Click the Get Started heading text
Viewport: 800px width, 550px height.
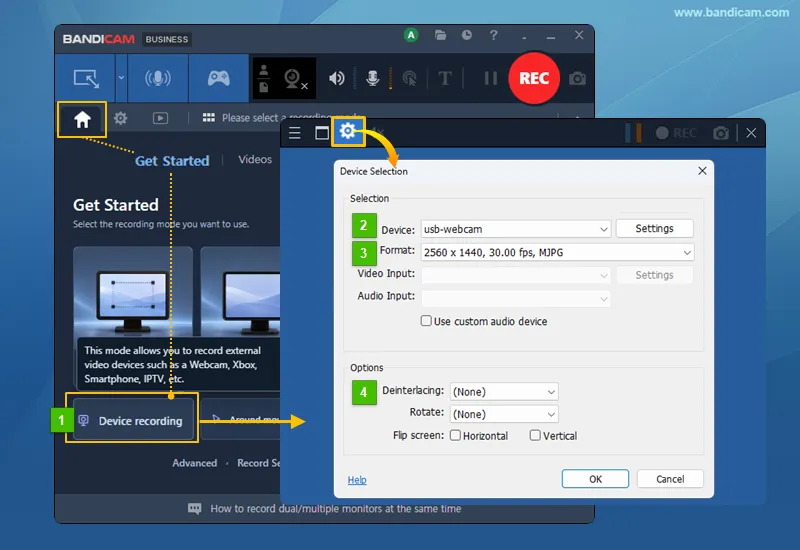click(x=116, y=205)
